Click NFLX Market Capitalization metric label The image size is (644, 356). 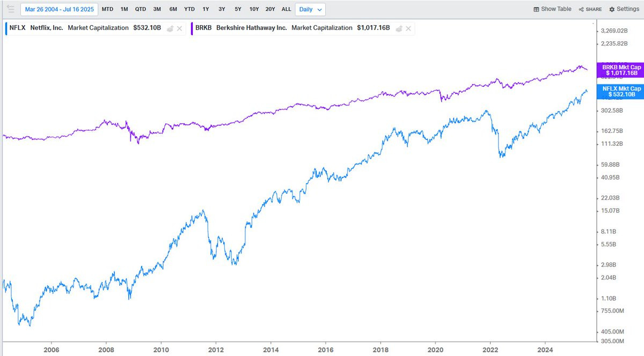coord(98,28)
